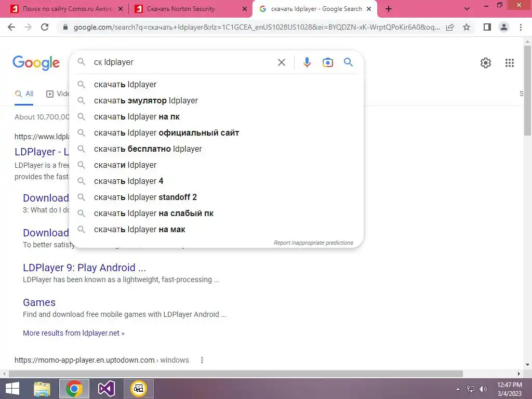
Task: Open Google apps grid
Action: point(509,63)
